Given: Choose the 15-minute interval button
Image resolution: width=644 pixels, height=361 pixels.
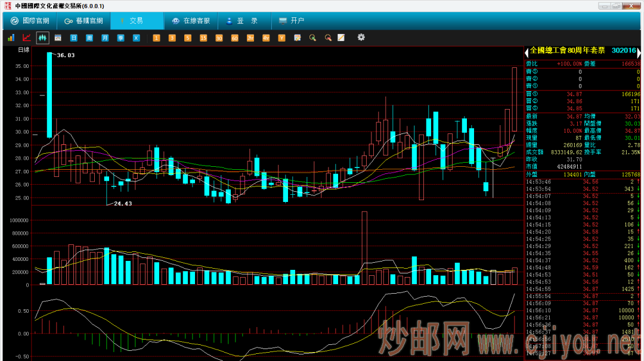Looking at the screenshot, I should coord(203,38).
